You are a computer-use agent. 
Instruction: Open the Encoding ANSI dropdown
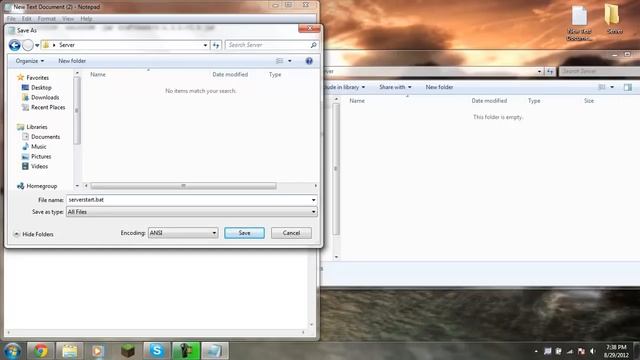pyautogui.click(x=183, y=233)
